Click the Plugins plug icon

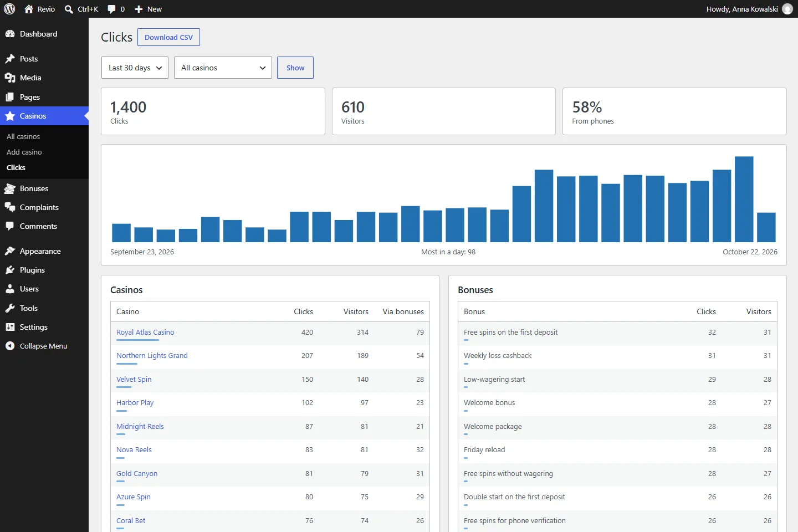(10, 270)
